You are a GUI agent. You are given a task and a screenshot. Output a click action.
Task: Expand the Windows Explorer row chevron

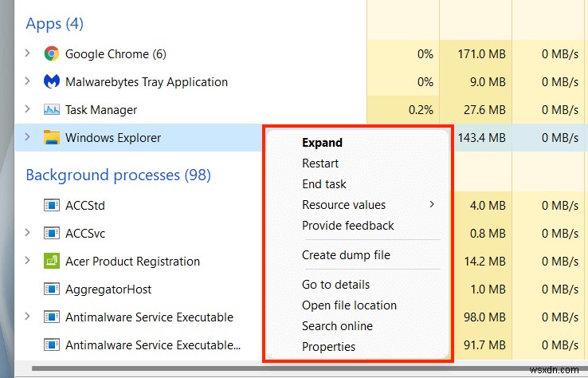click(27, 137)
